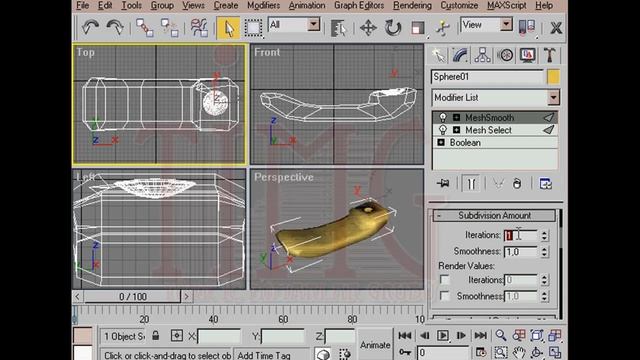Switch to the Utilities hammer tab

pyautogui.click(x=549, y=55)
